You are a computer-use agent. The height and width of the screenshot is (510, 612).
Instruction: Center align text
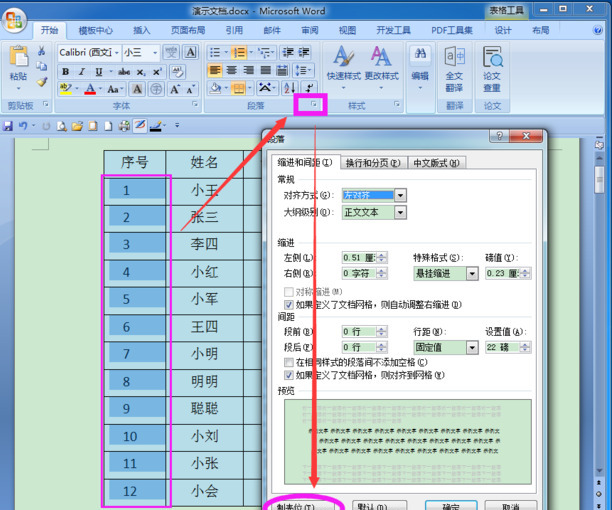(232, 70)
